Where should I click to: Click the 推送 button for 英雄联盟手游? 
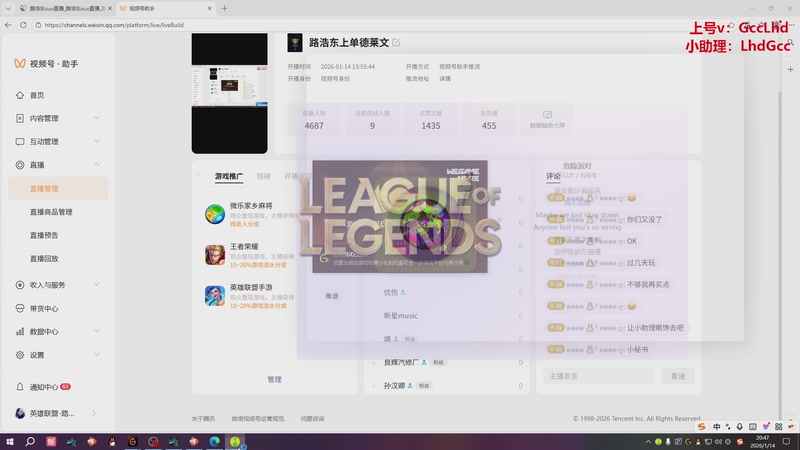point(332,296)
